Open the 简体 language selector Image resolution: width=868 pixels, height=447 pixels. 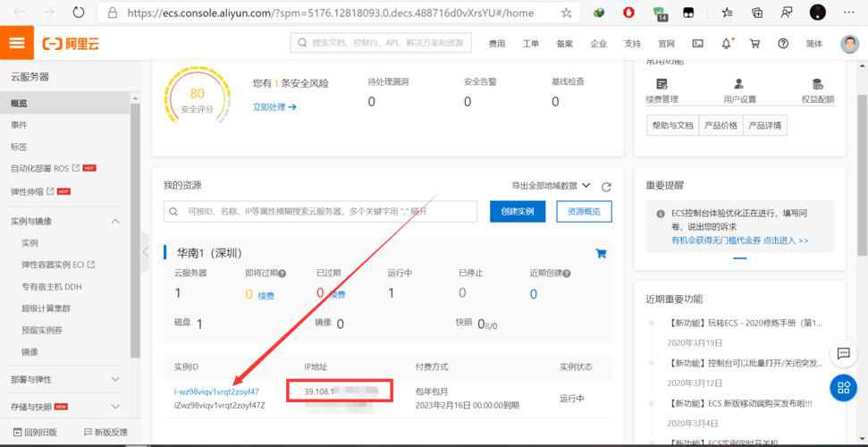pyautogui.click(x=814, y=44)
